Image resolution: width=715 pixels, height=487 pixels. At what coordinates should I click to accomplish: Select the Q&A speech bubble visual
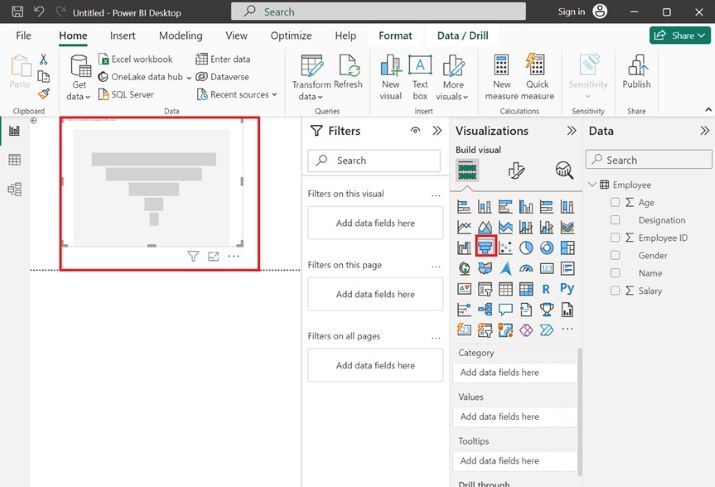(505, 309)
